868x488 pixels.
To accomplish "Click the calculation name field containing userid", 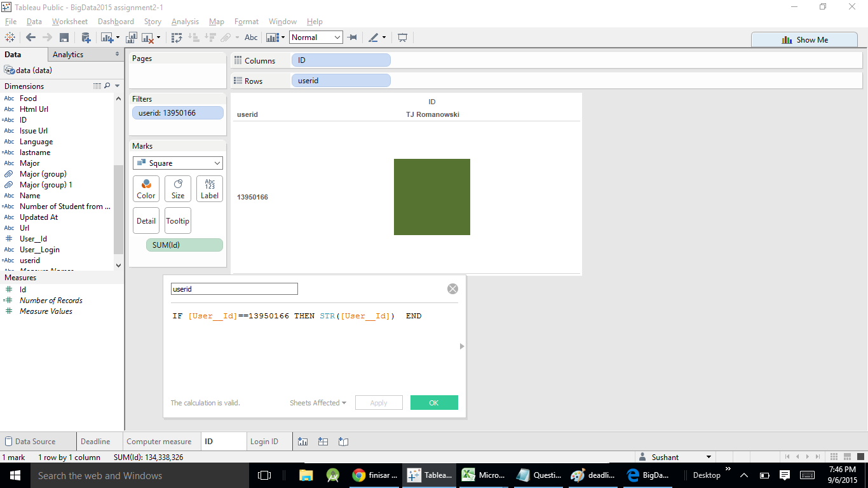I will click(x=234, y=289).
